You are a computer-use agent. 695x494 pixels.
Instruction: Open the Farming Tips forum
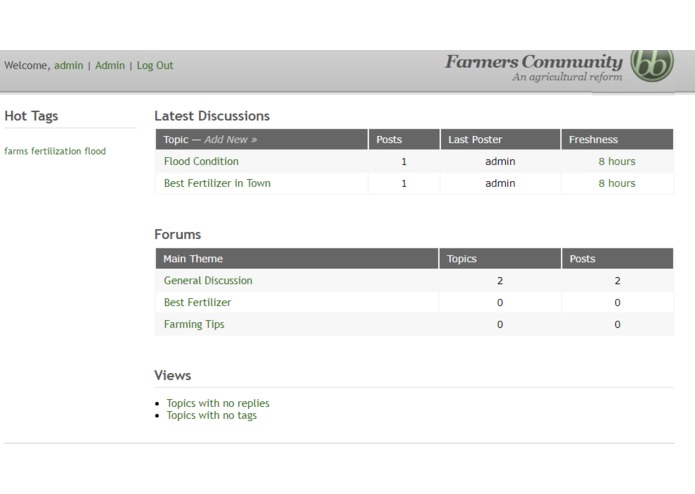194,324
